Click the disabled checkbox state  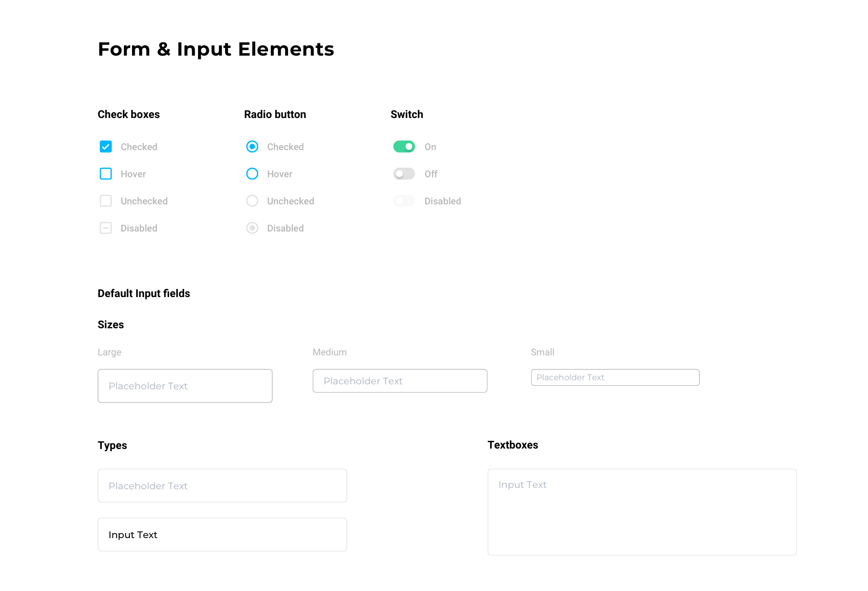point(105,228)
